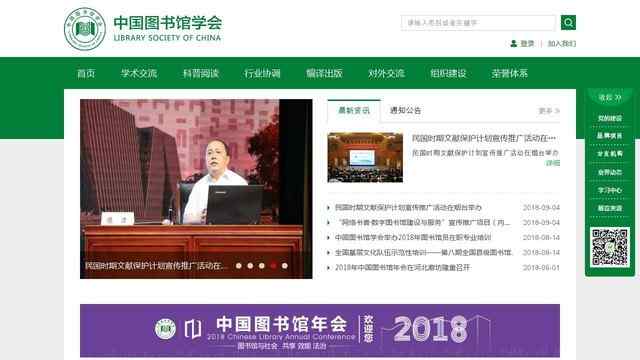Click the green 详细 details link
Viewport: 640px width, 360px height.
(x=553, y=163)
